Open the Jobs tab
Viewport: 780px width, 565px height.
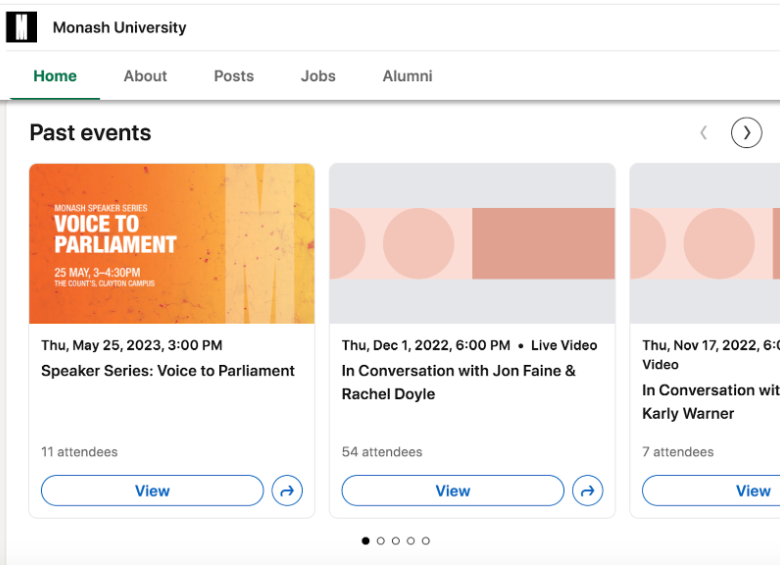click(318, 76)
